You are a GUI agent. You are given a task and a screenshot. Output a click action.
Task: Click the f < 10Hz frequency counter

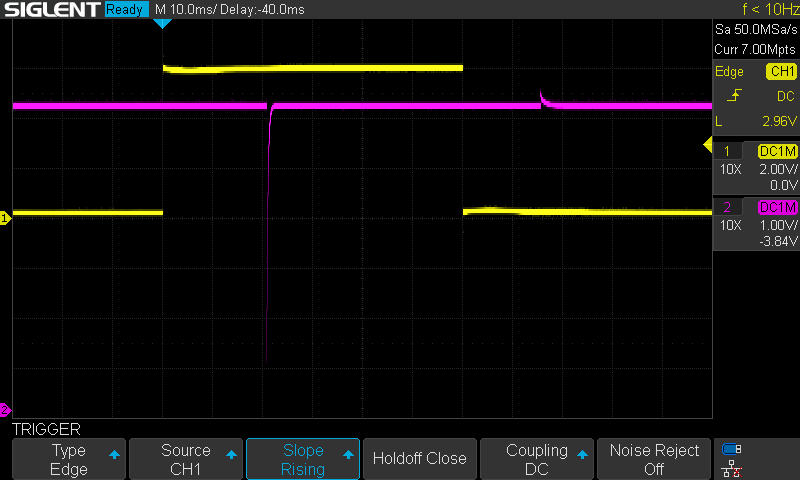770,9
